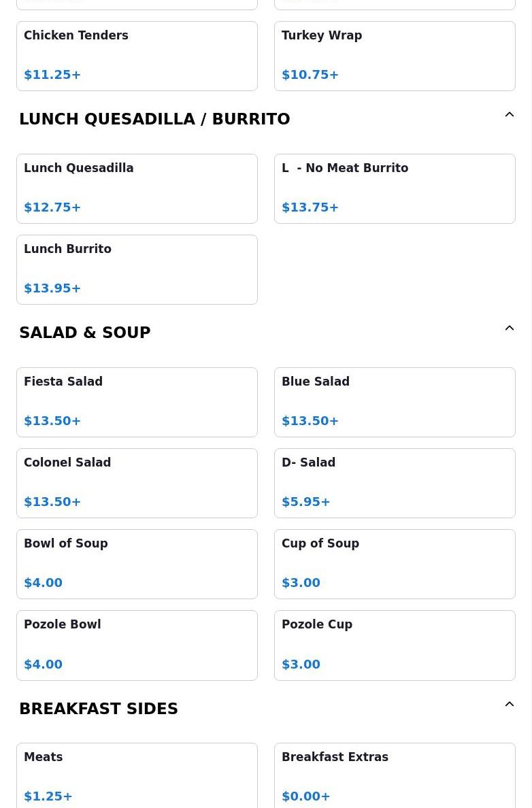
Task: Open the Blue Salad item
Action: click(x=395, y=402)
